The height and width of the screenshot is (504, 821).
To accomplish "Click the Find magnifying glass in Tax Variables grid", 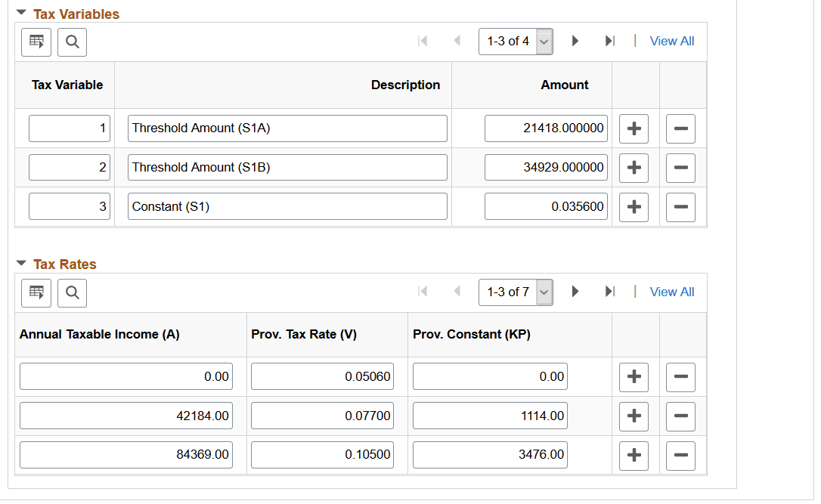I will [72, 42].
